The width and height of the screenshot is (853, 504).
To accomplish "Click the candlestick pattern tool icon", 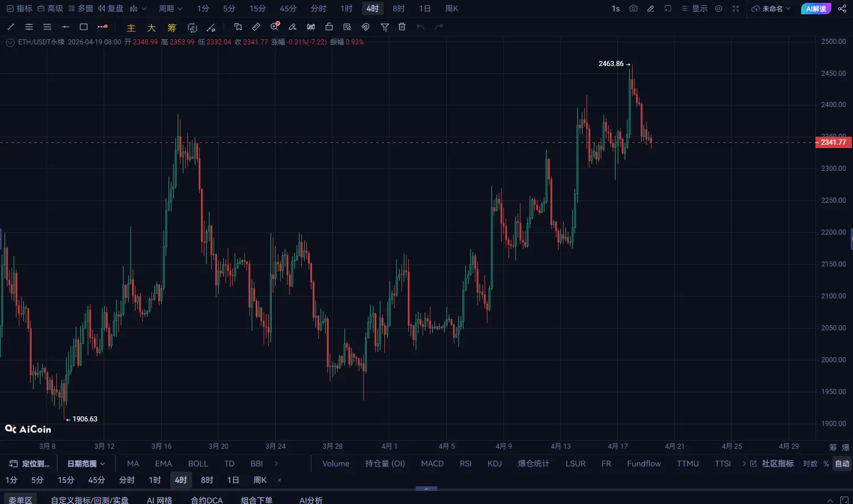I will [311, 27].
